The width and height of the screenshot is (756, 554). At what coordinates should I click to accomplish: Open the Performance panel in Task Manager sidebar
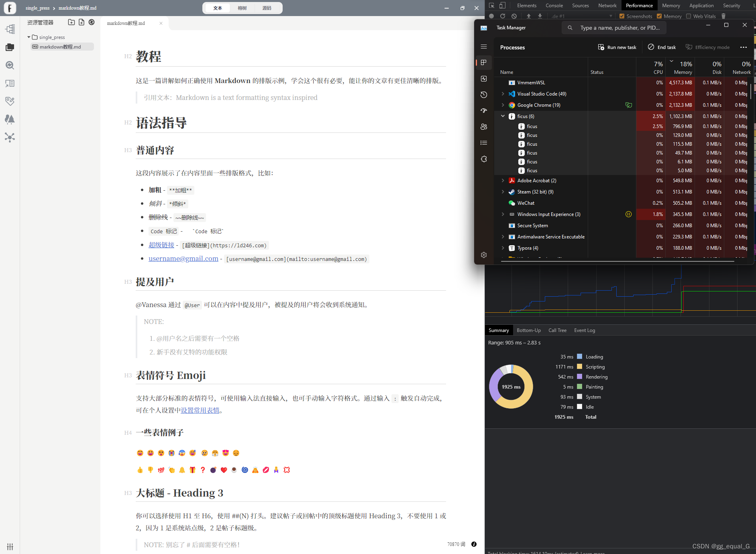click(x=484, y=79)
